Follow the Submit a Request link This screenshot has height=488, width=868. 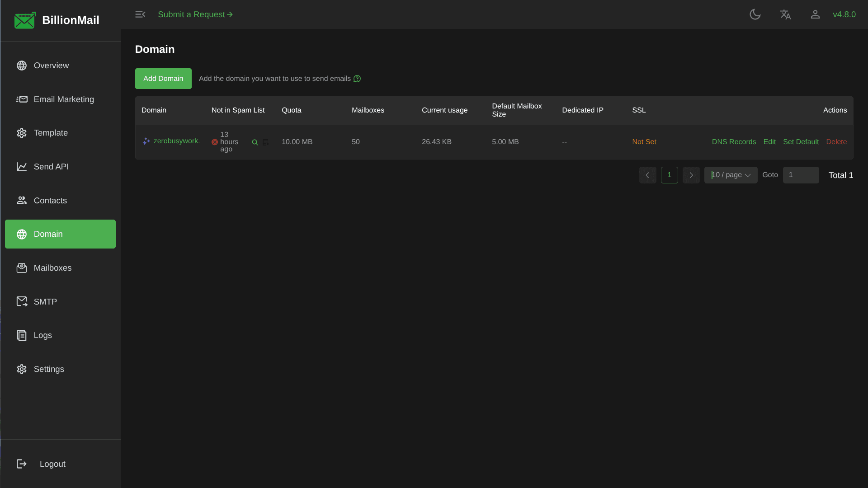pyautogui.click(x=195, y=14)
